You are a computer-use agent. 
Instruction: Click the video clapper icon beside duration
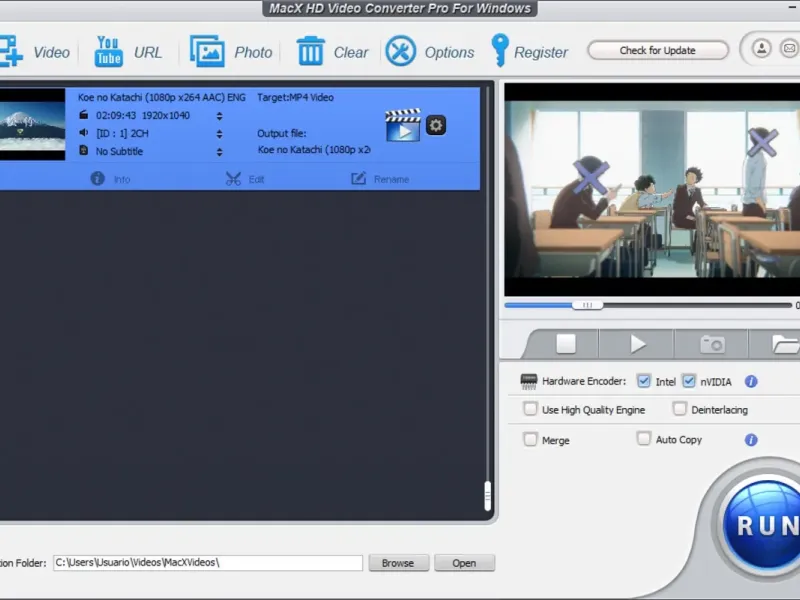pos(84,115)
